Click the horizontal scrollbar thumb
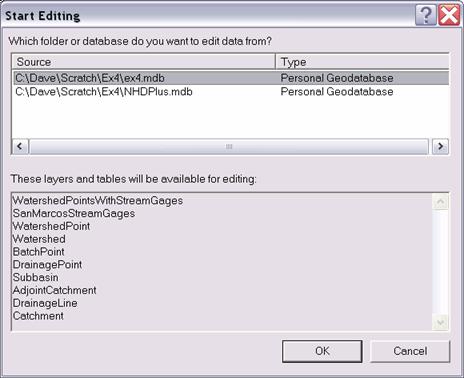This screenshot has width=464, height=378. click(x=229, y=146)
